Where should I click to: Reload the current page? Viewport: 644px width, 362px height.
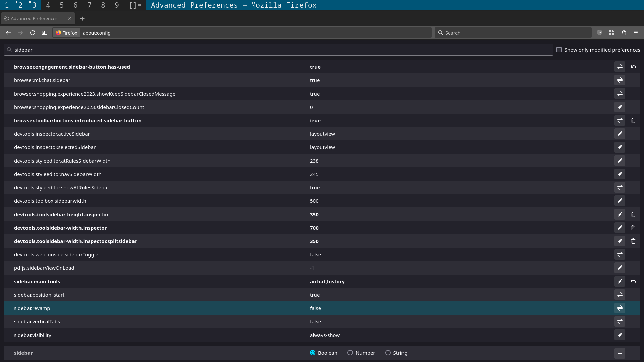click(x=33, y=33)
